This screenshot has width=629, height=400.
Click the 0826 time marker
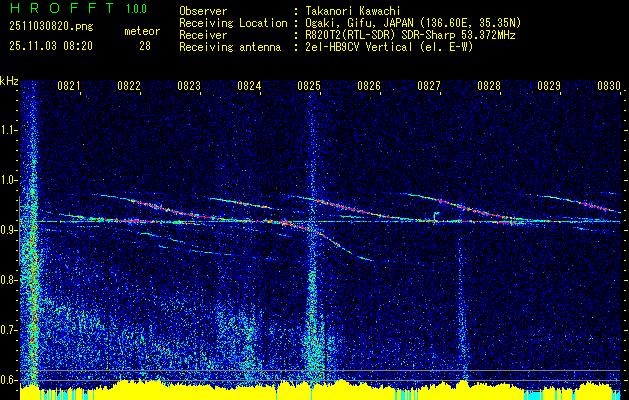[x=369, y=86]
